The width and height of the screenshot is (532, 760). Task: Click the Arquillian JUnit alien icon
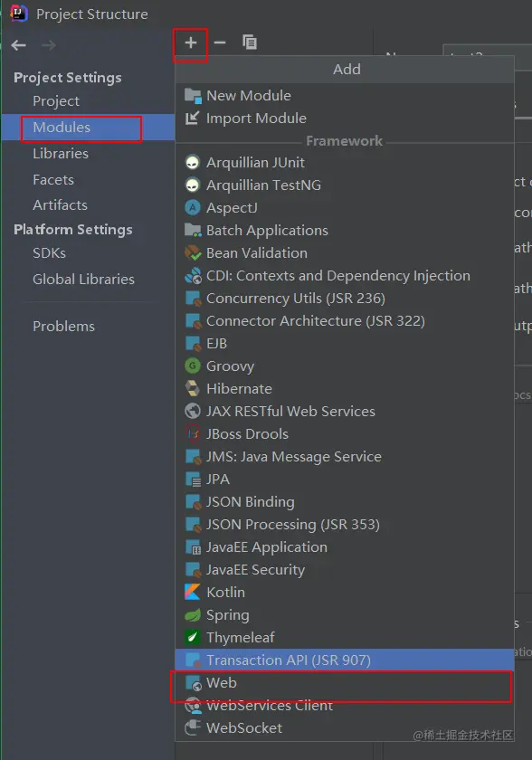click(x=193, y=162)
